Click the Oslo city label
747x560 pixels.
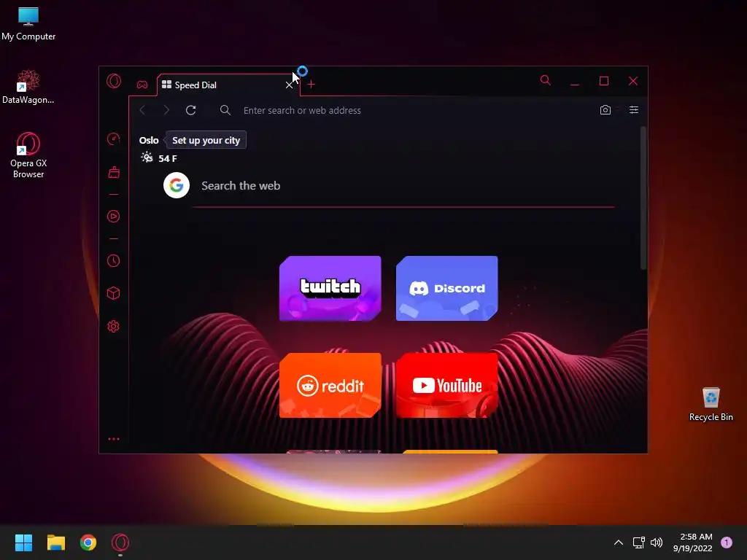coord(149,141)
